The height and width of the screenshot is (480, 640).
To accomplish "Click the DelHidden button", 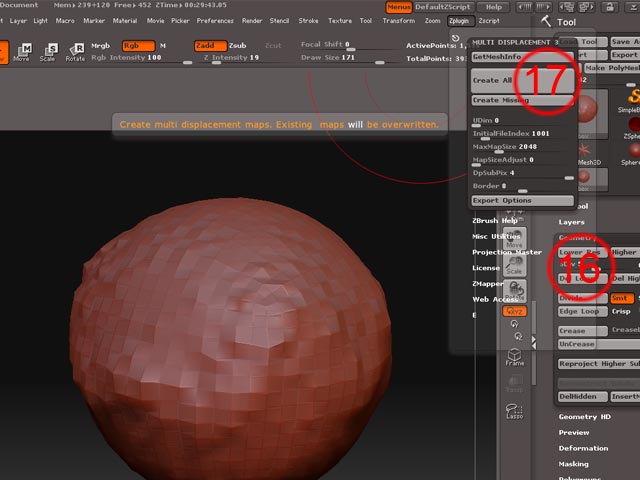I will pyautogui.click(x=582, y=397).
